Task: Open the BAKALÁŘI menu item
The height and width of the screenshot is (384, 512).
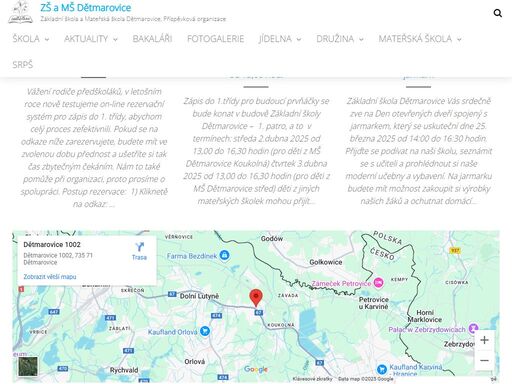Action: 152,39
